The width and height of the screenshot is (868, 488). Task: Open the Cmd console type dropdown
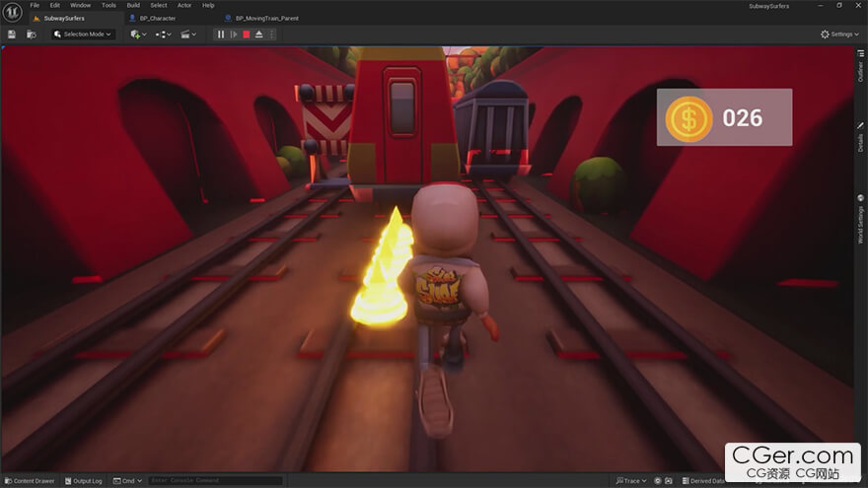128,481
